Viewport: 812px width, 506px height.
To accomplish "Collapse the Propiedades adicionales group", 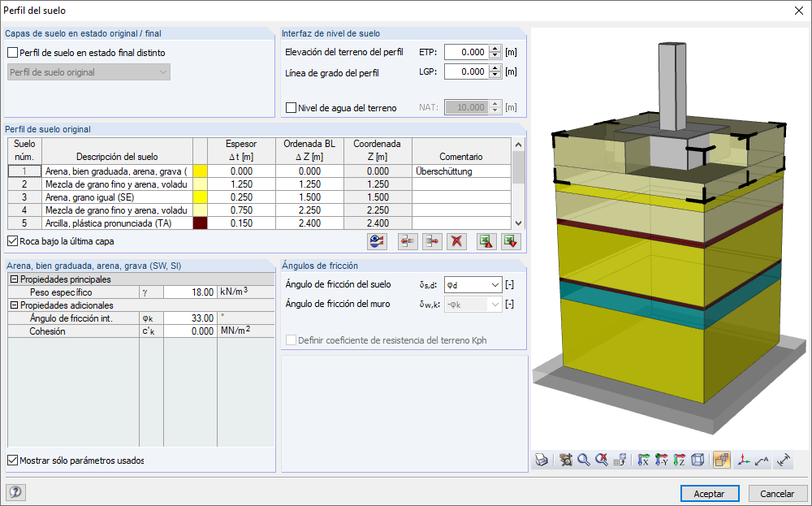I will 14,305.
